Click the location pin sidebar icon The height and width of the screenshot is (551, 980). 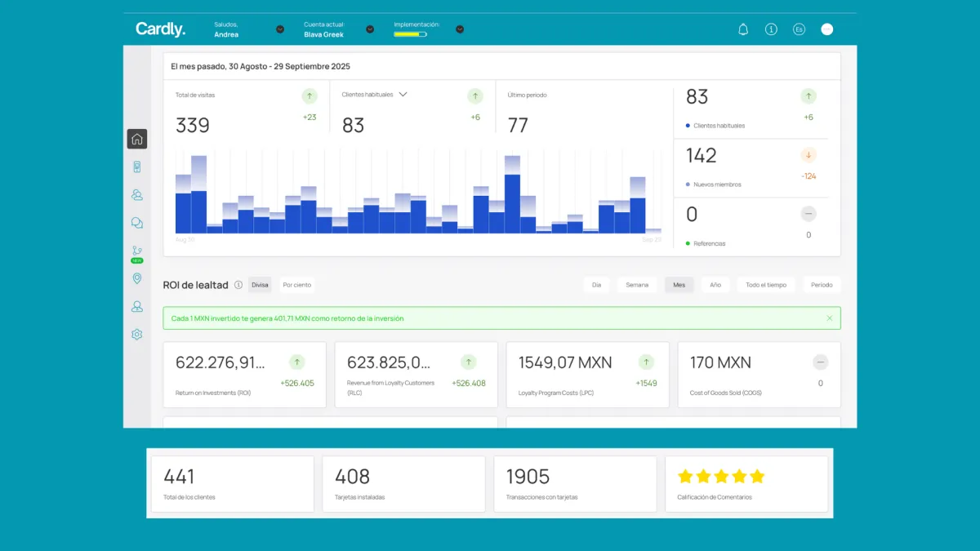click(x=137, y=279)
